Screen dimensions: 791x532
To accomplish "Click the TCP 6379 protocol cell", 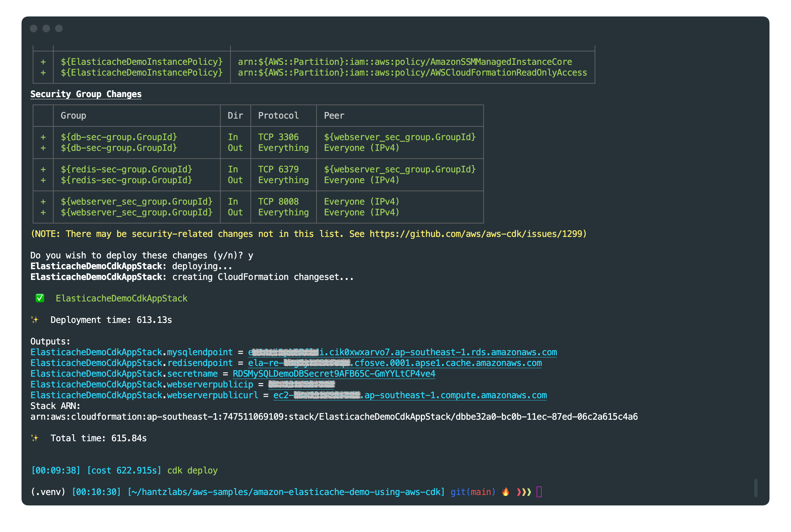I will point(278,169).
